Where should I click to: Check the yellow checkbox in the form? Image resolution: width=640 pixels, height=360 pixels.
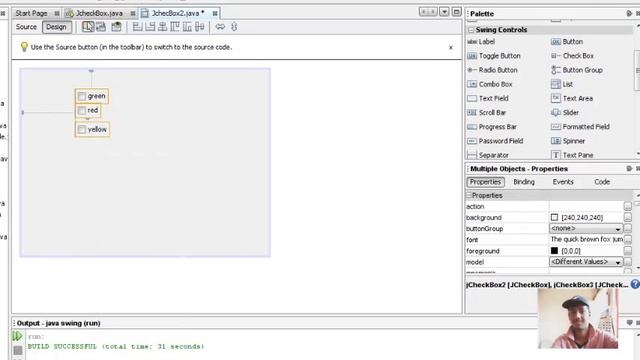tap(82, 129)
